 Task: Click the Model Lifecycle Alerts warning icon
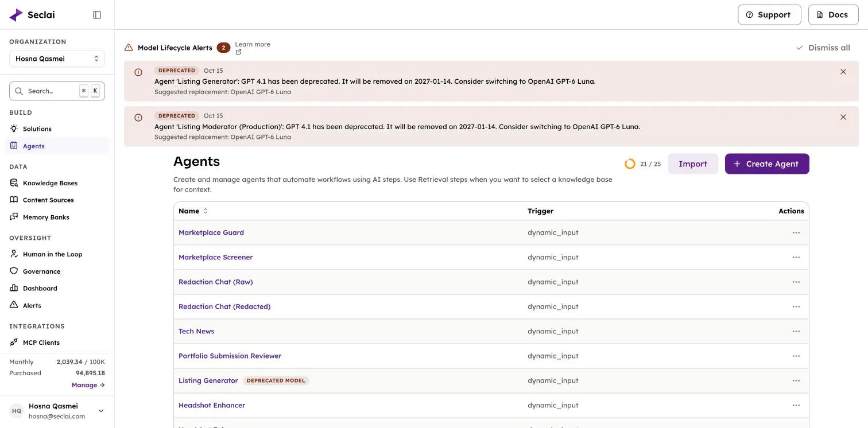[129, 48]
